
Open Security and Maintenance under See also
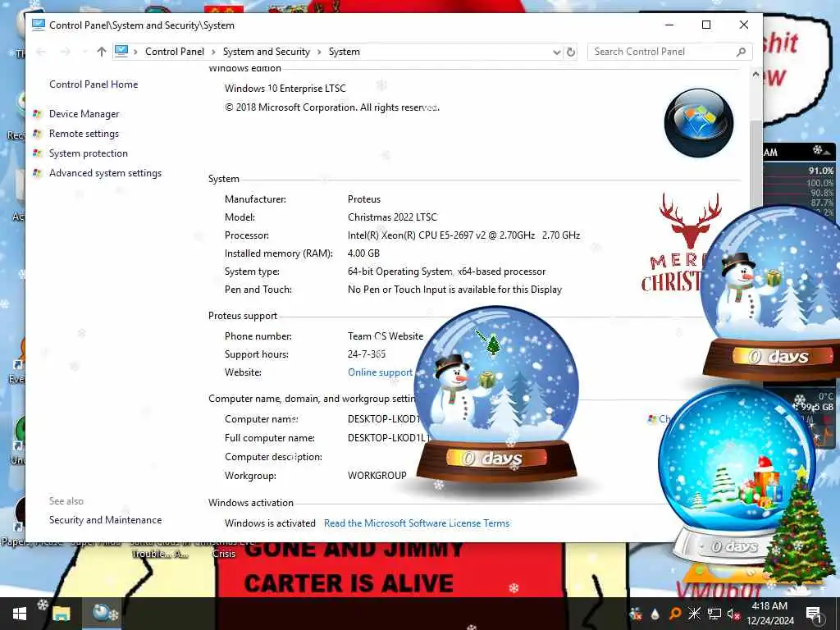coord(106,519)
